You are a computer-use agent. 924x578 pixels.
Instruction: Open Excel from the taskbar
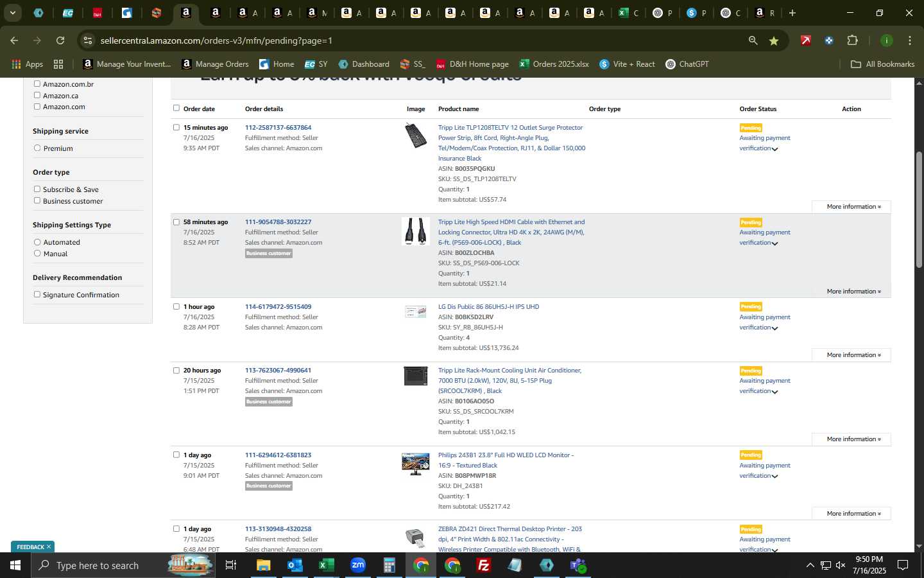click(x=326, y=565)
